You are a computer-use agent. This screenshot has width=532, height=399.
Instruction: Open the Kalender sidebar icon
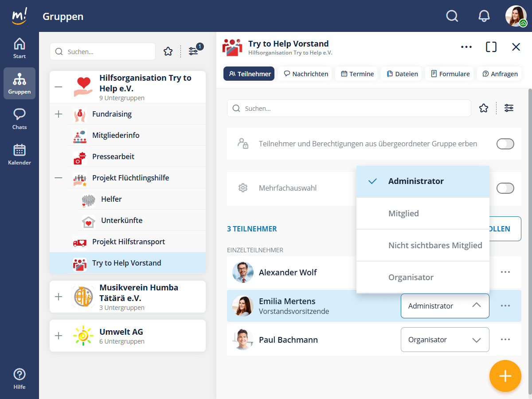(x=20, y=154)
